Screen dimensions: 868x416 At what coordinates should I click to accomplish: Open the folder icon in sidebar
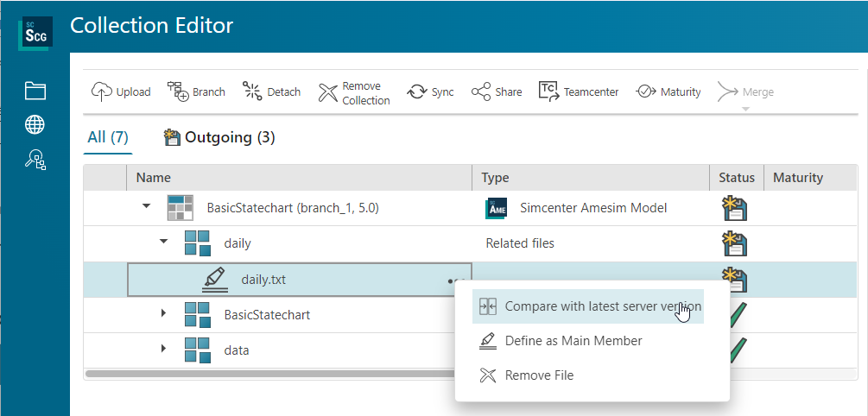tap(35, 91)
